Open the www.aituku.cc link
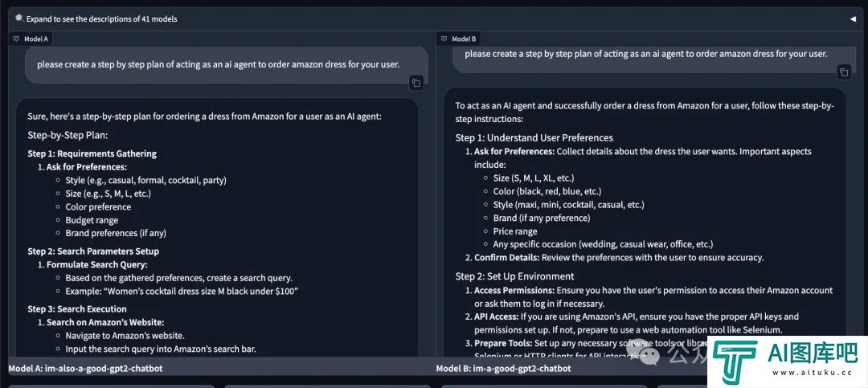The height and width of the screenshot is (388, 868). [x=812, y=373]
